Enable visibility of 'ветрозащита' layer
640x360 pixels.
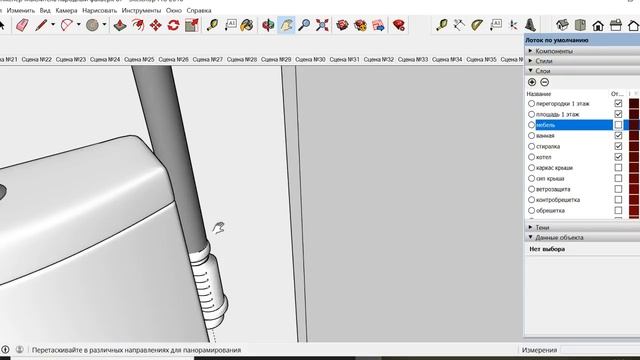[x=618, y=189]
